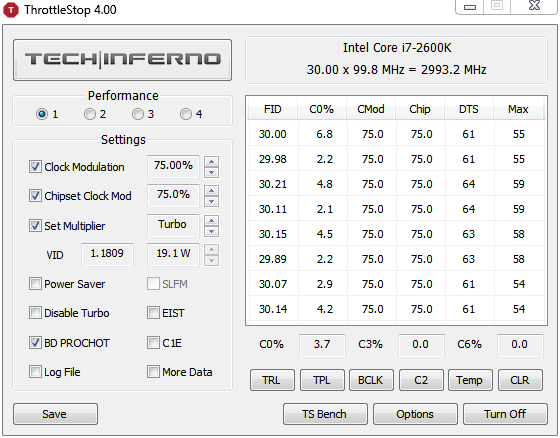The height and width of the screenshot is (438, 560).
Task: Close the ThrottleStop window
Action: click(535, 6)
